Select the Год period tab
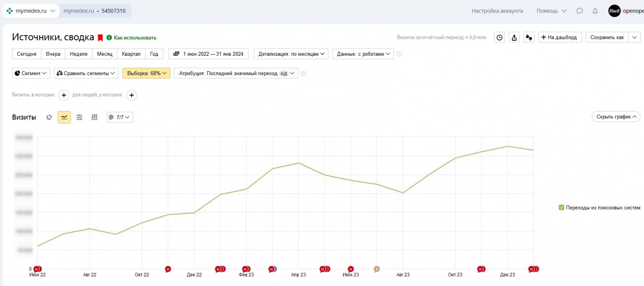This screenshot has height=286, width=644. tap(154, 54)
